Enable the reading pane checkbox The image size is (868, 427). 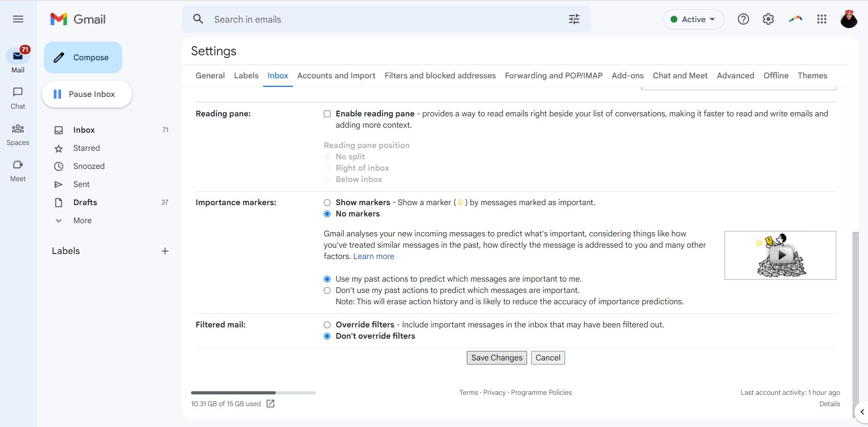coord(327,114)
